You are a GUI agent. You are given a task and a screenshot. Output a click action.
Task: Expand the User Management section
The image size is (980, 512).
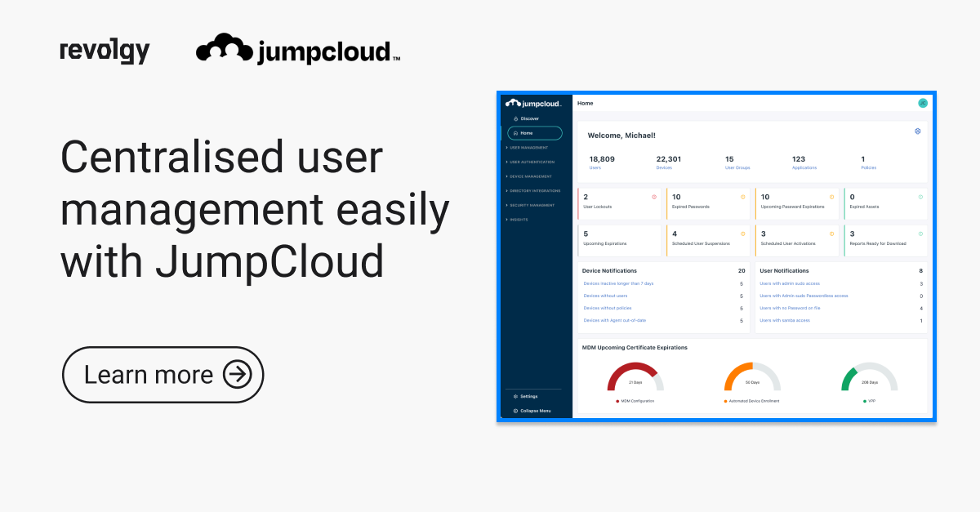pos(528,148)
